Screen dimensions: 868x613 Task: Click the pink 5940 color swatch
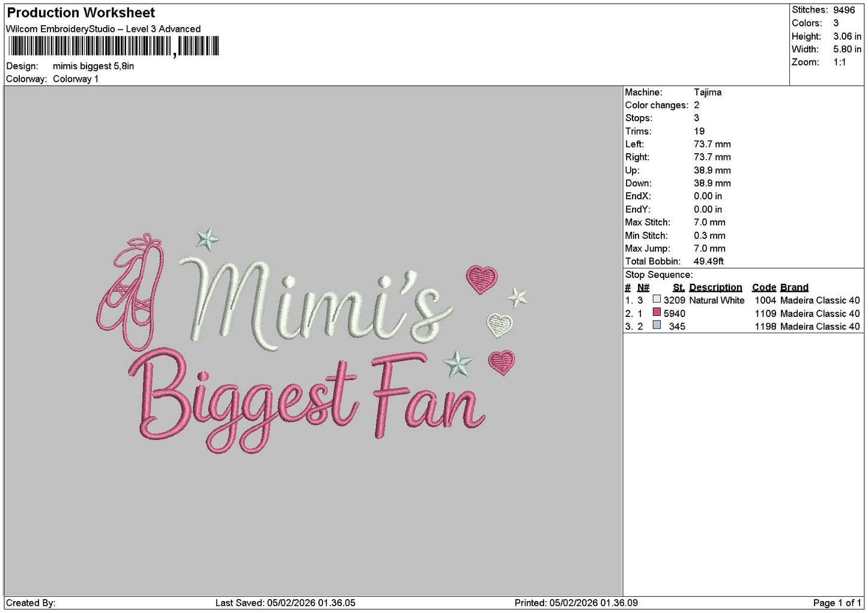657,312
